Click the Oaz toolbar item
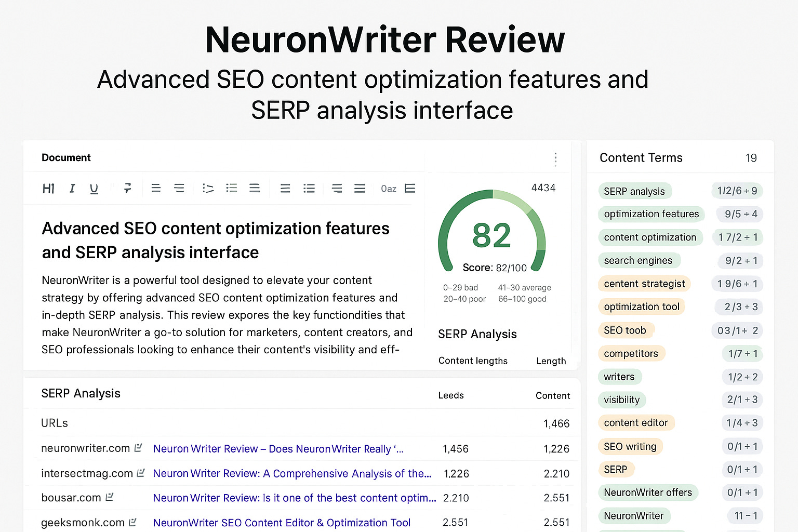 389,189
